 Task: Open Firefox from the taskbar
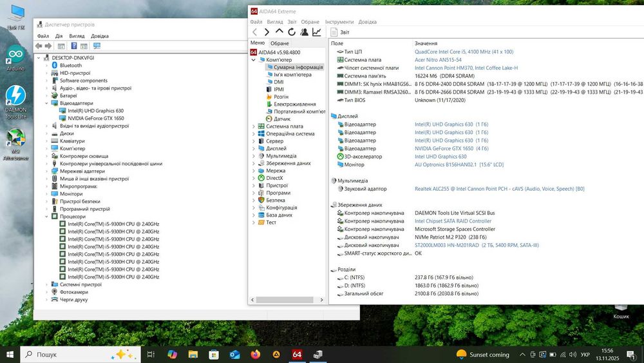point(256,355)
